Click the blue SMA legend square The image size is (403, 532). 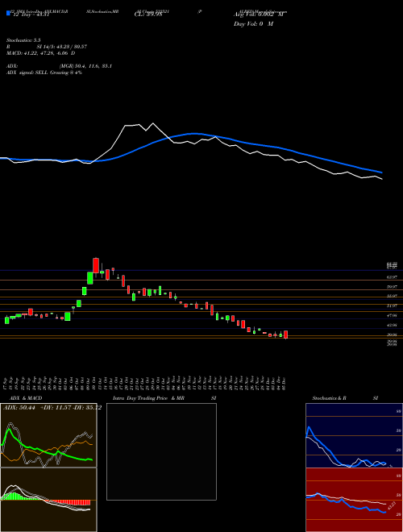8,13
